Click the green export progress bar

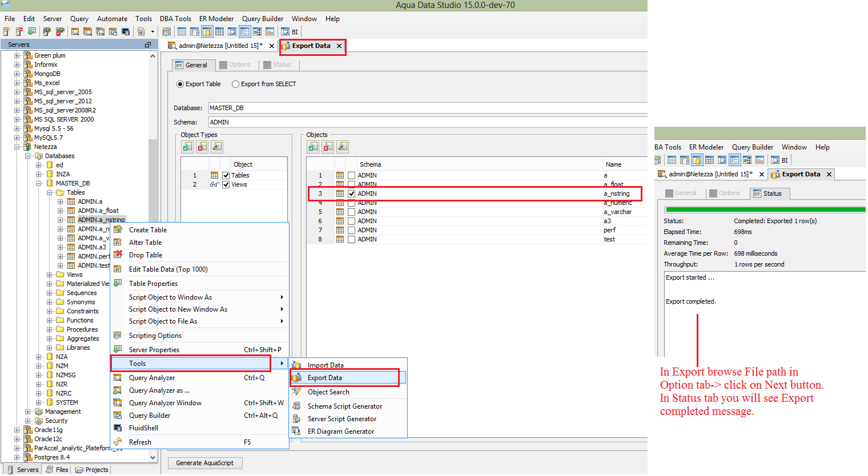pyautogui.click(x=765, y=209)
